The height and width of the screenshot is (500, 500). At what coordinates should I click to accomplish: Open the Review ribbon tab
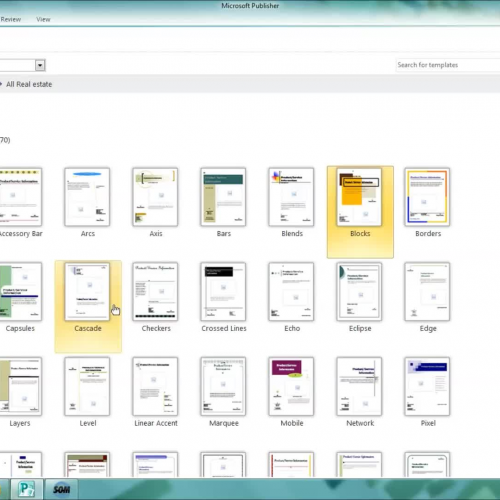(x=11, y=19)
